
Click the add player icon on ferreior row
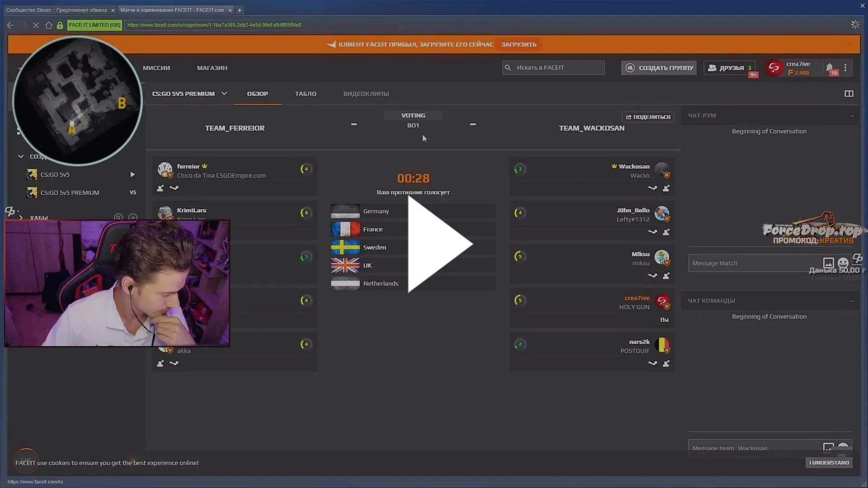(160, 188)
